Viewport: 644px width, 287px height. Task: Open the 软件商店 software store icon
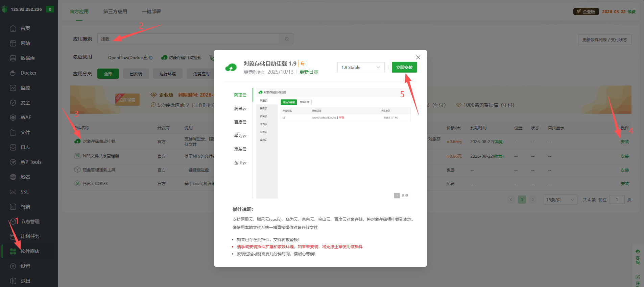tap(13, 251)
